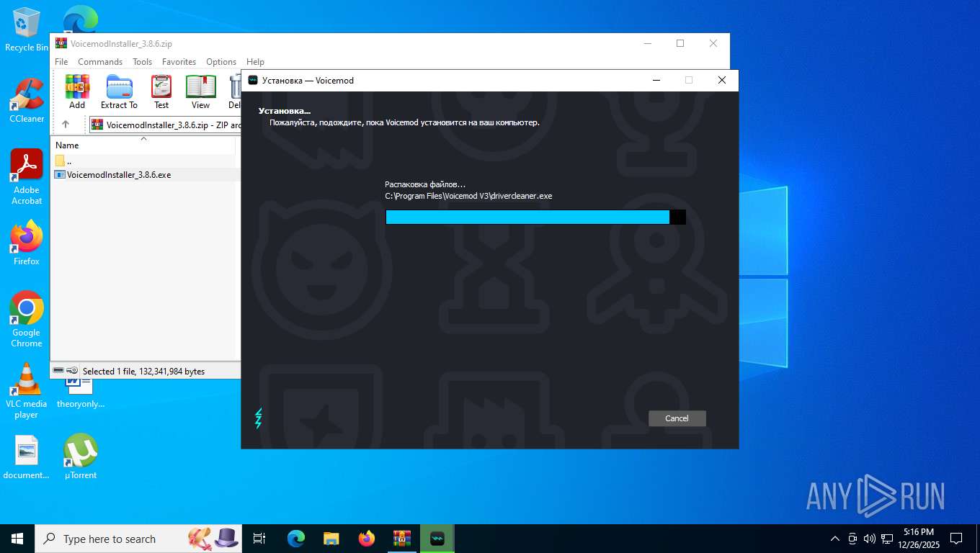Open Task View in taskbar
The image size is (980, 553).
259,539
